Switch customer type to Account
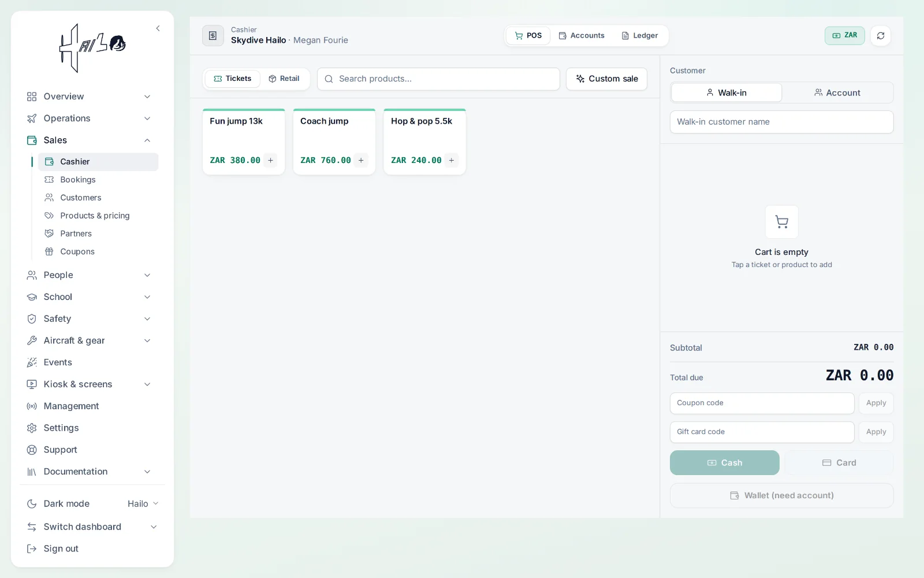924x578 pixels. click(x=837, y=92)
